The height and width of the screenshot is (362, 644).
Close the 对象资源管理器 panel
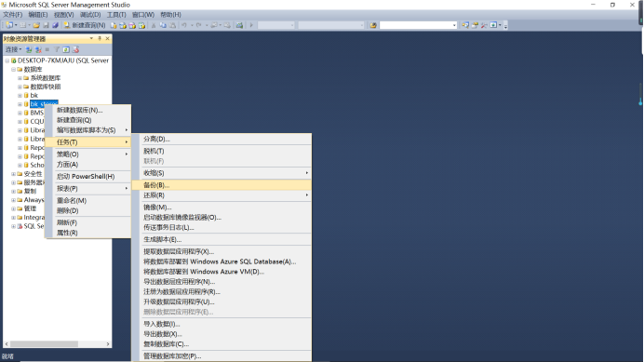click(108, 39)
